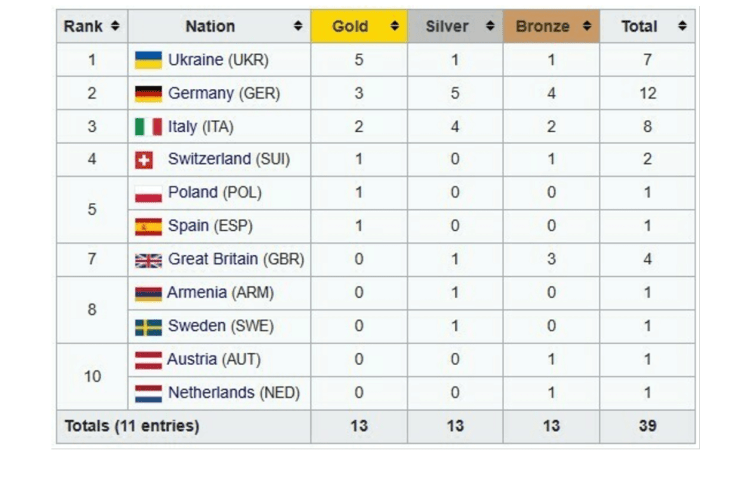Click the Sweden flag icon

(148, 327)
